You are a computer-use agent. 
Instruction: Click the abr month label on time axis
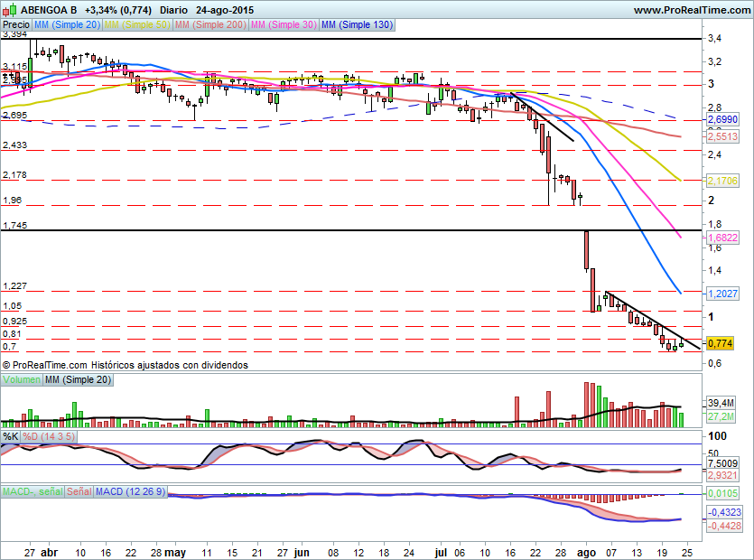point(50,552)
